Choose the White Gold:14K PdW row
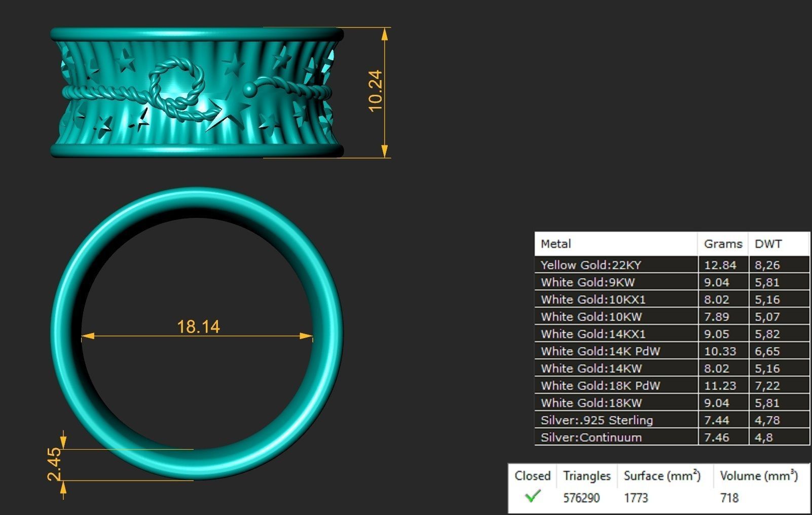 pos(600,351)
